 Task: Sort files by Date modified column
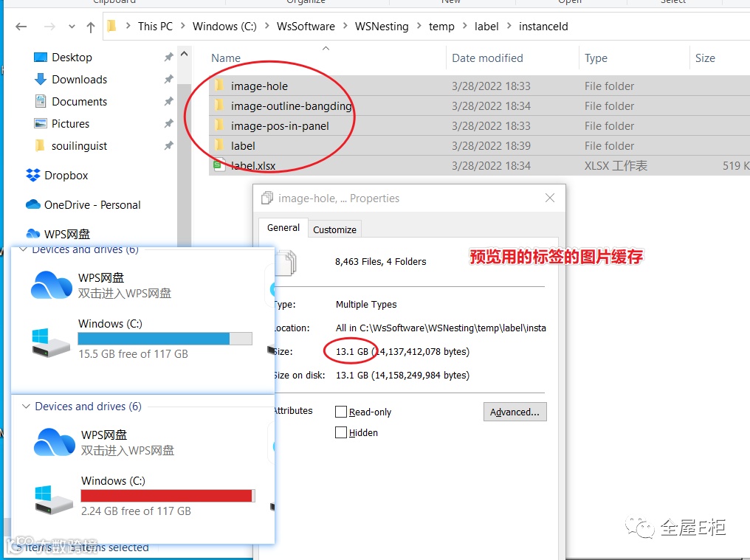tap(487, 58)
